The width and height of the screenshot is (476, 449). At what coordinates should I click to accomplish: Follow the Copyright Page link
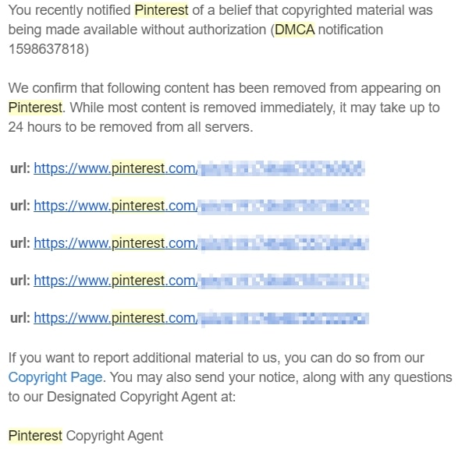(x=55, y=377)
